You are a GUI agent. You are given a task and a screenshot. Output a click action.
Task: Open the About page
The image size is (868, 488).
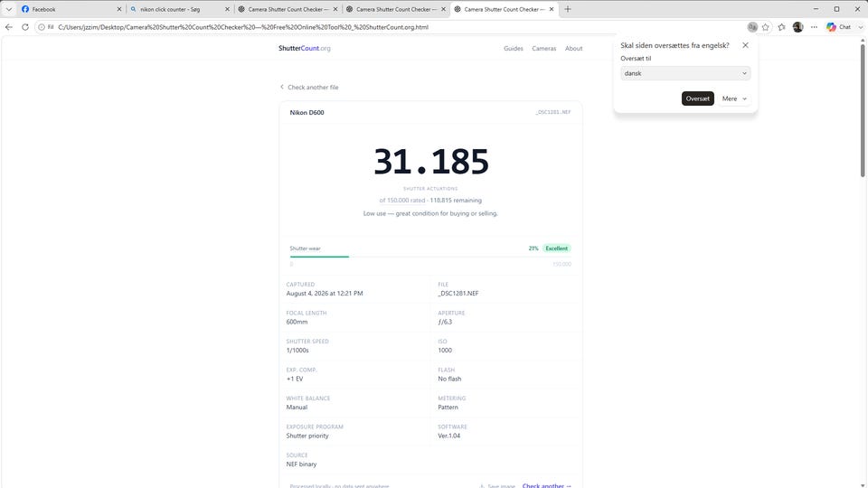[x=573, y=49]
